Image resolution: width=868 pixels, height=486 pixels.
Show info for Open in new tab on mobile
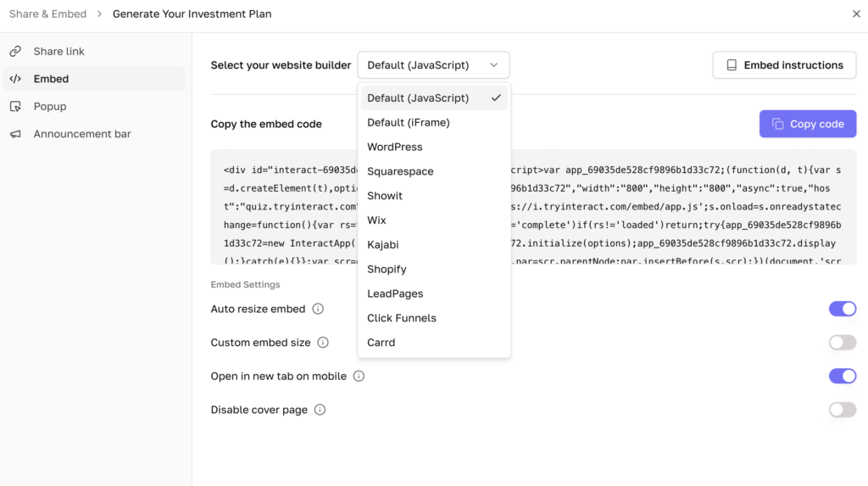(x=359, y=377)
